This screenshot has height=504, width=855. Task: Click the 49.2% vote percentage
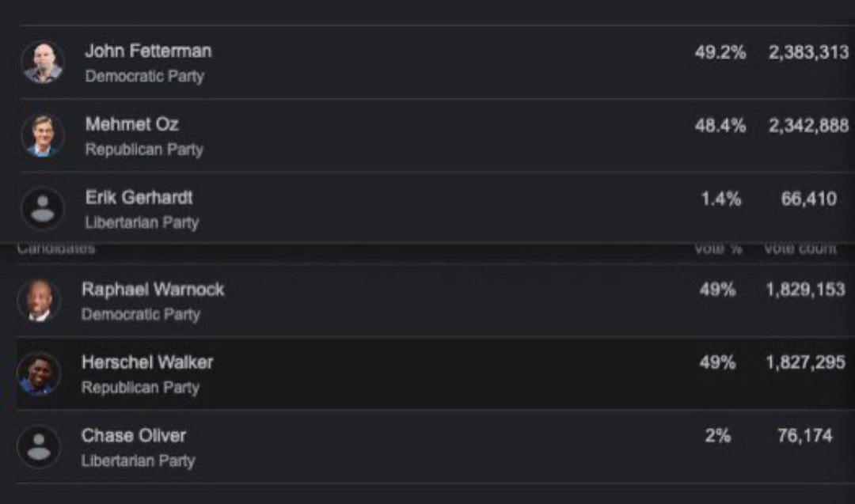[x=720, y=53]
